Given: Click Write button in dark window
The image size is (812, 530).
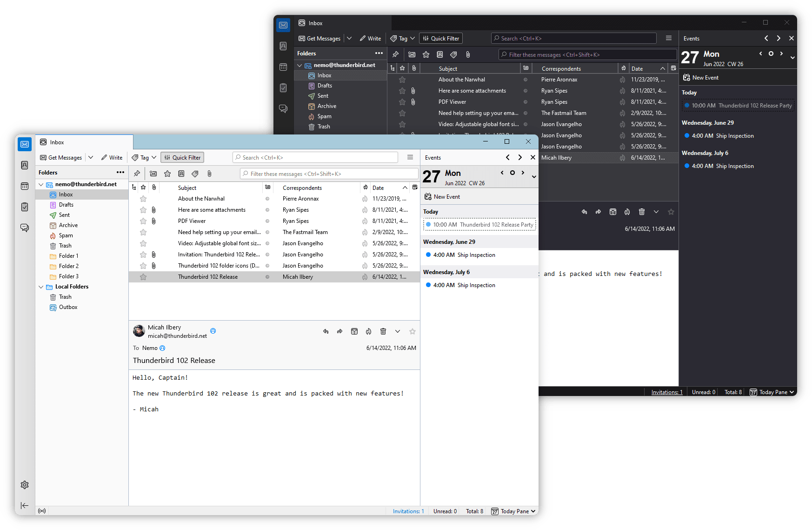Looking at the screenshot, I should pos(371,38).
